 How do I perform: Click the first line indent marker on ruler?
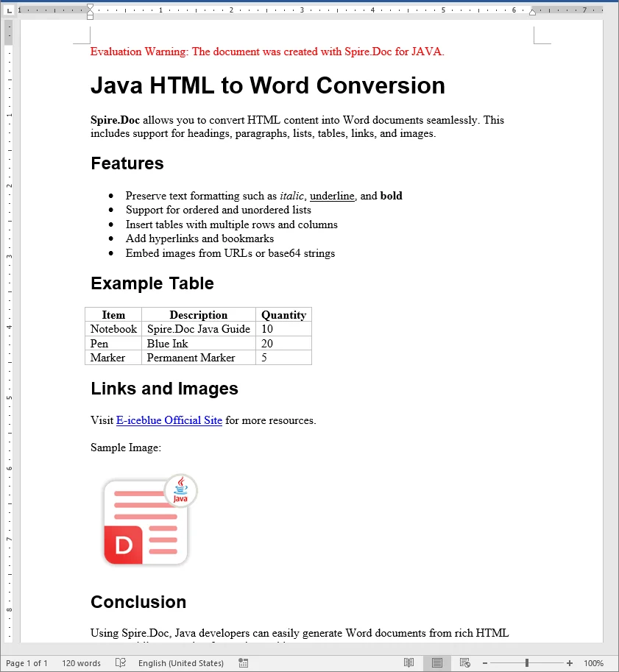[x=91, y=7]
